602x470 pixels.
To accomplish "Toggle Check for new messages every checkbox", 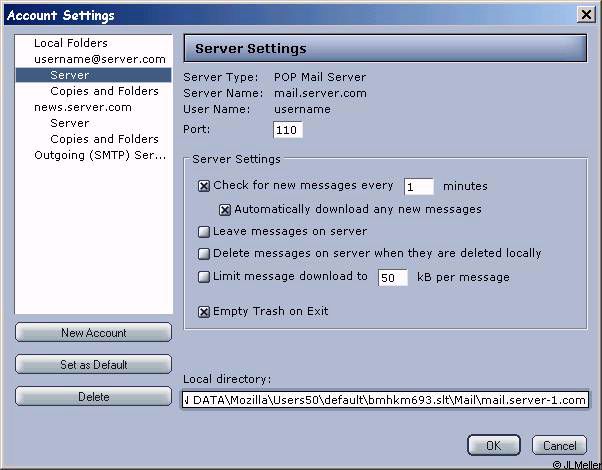I will [203, 186].
